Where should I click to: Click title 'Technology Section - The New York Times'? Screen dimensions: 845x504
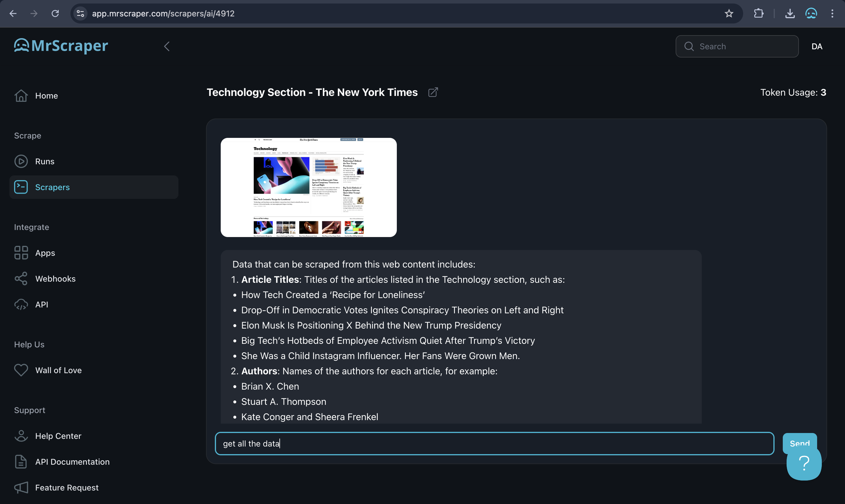312,92
